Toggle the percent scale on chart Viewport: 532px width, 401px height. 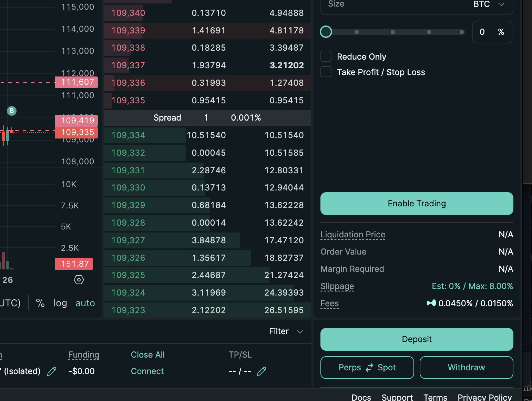40,303
